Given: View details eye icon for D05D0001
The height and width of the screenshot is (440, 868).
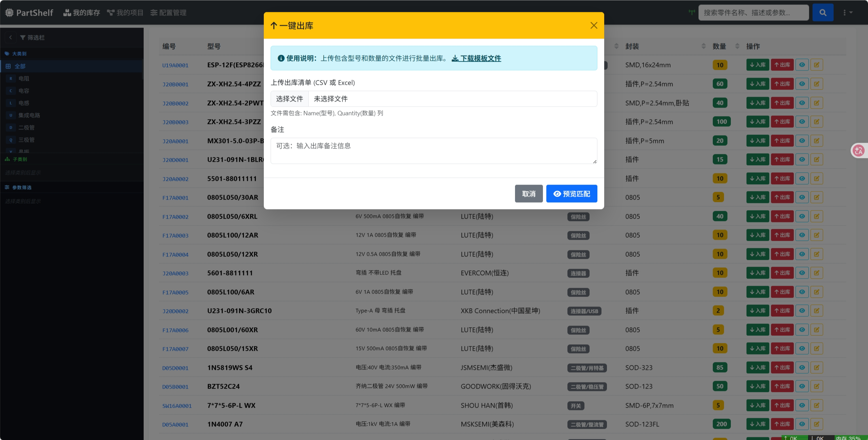Looking at the screenshot, I should pyautogui.click(x=802, y=367).
